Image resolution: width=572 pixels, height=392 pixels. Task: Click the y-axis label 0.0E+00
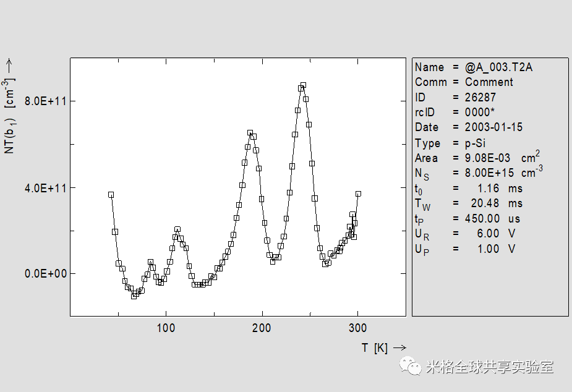[x=45, y=273]
